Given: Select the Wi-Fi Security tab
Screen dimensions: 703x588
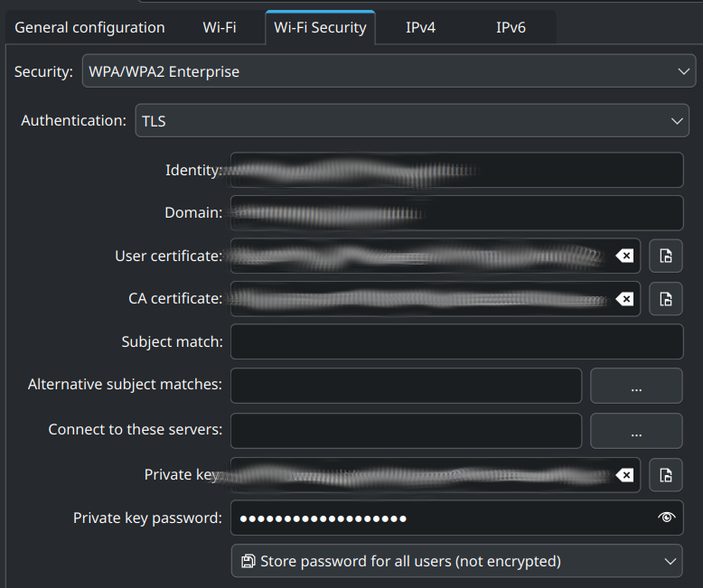Looking at the screenshot, I should click(x=320, y=27).
